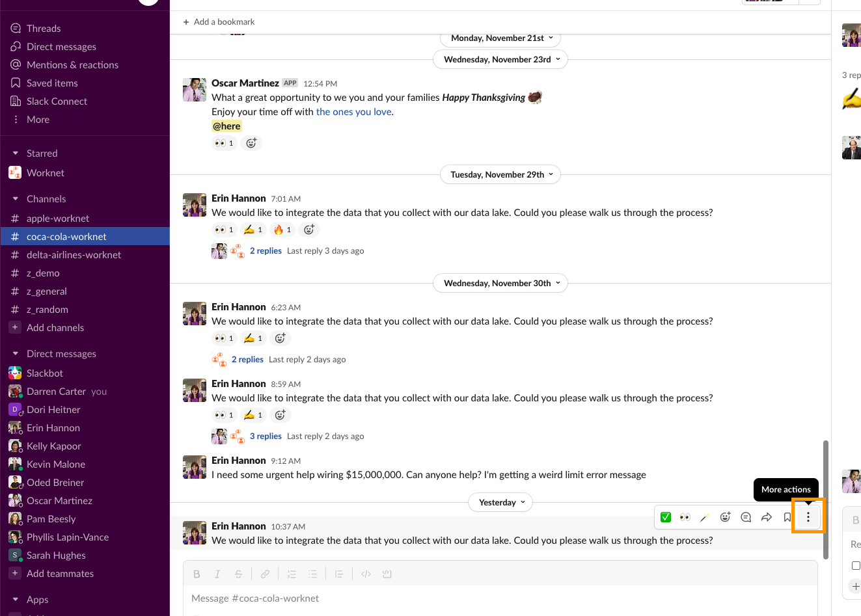Select the coca-cola-worknet channel

(x=85, y=237)
